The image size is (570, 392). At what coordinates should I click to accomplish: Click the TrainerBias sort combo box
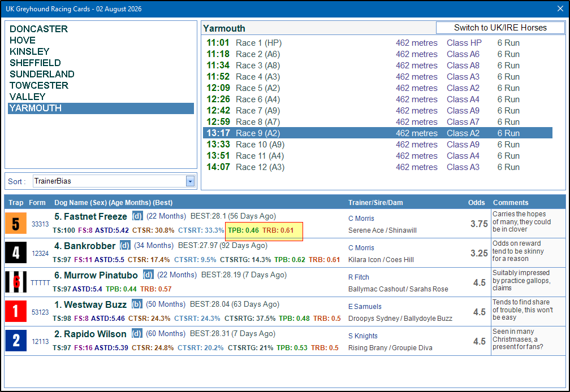coord(114,181)
